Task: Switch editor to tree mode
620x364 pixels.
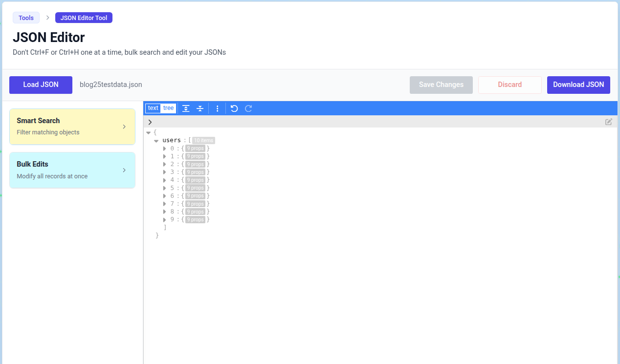Action: 168,108
